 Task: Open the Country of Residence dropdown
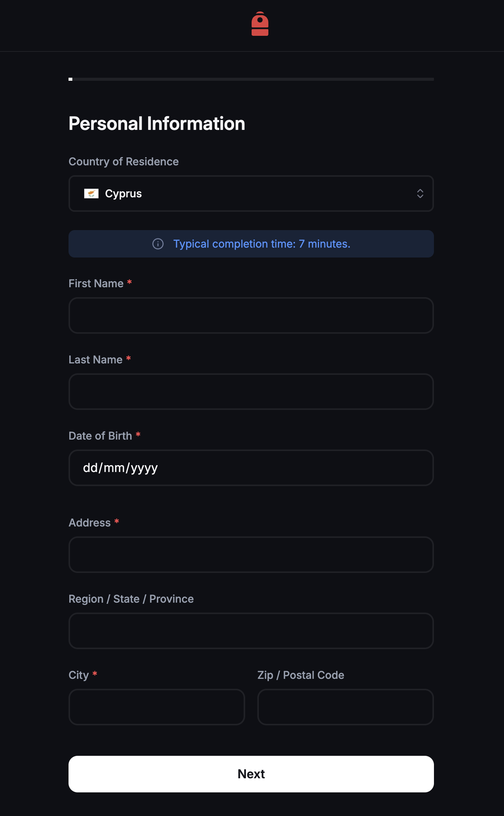(x=251, y=194)
